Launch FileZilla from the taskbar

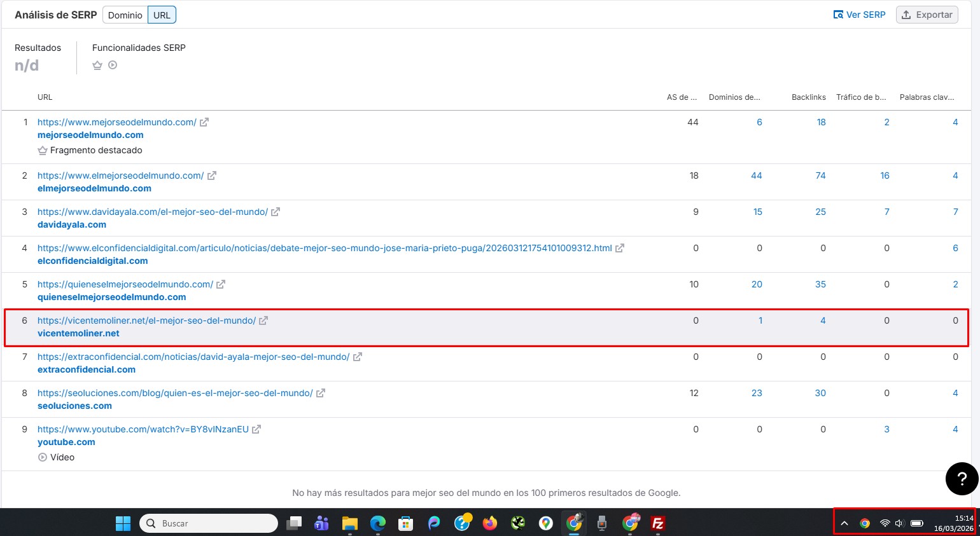658,523
